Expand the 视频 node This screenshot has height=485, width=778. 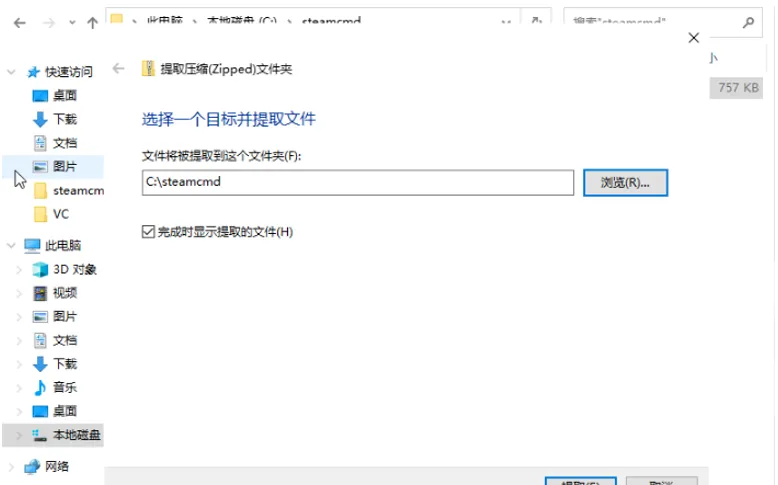pyautogui.click(x=19, y=293)
